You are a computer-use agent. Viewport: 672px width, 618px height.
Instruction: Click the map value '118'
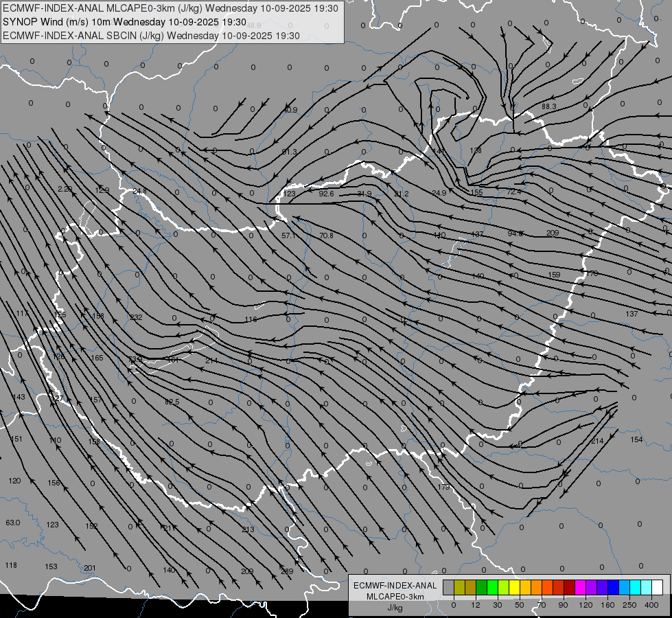[x=11, y=565]
